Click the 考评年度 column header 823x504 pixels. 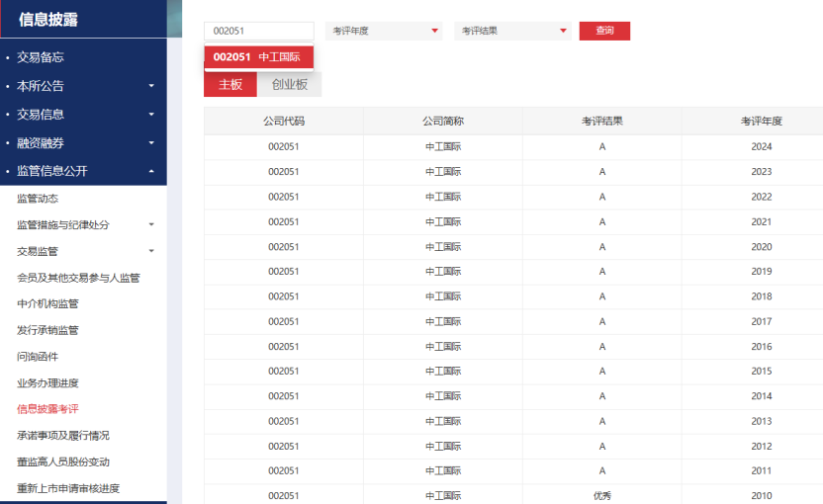[761, 121]
